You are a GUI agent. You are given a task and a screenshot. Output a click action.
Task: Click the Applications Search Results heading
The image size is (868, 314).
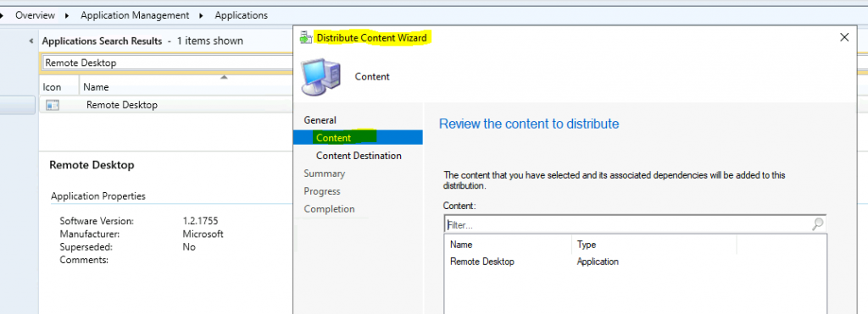click(102, 41)
